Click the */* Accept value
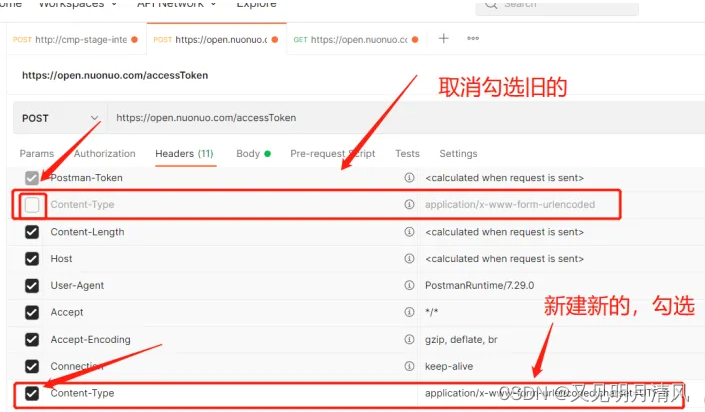 pos(431,312)
